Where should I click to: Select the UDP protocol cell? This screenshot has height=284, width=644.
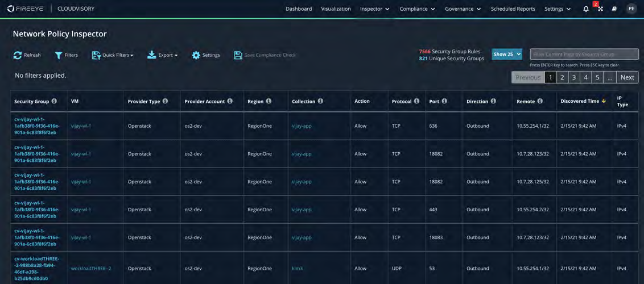[397, 269]
